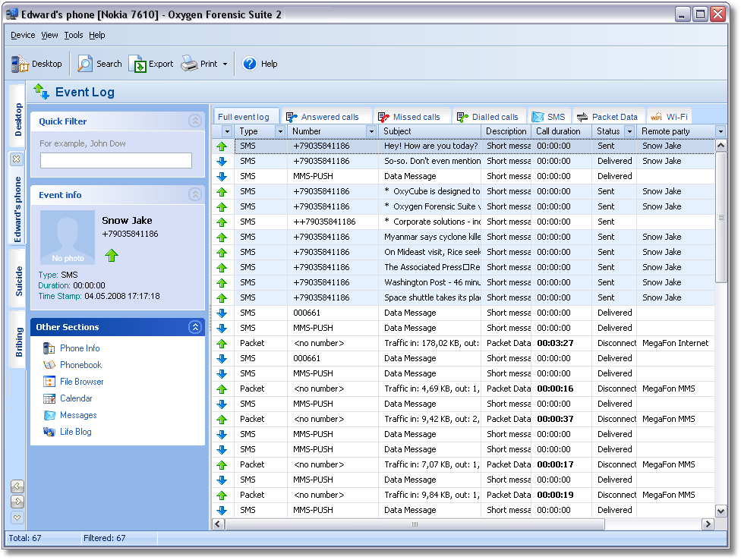Image resolution: width=741 pixels, height=560 pixels.
Task: Open the Print dropdown arrow
Action: click(x=225, y=64)
